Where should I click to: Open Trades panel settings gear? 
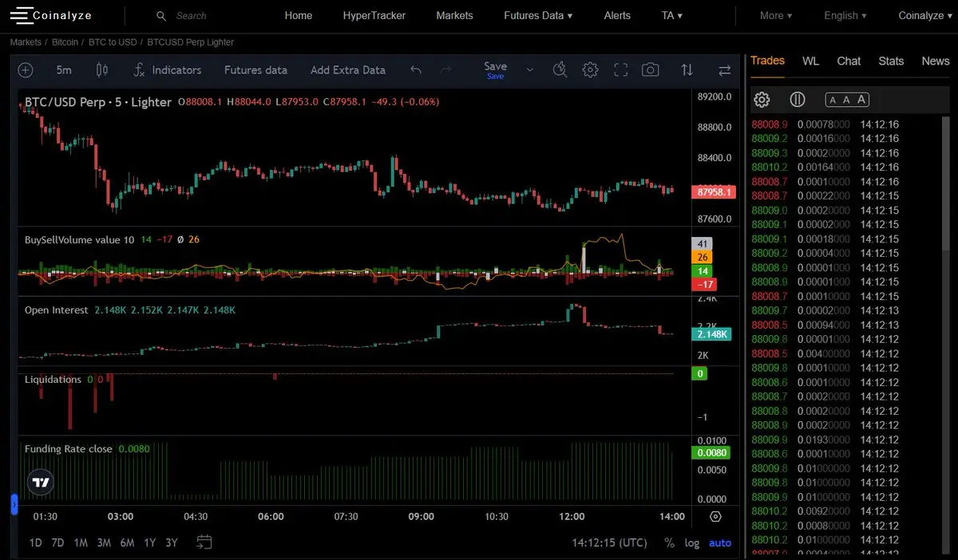[762, 100]
